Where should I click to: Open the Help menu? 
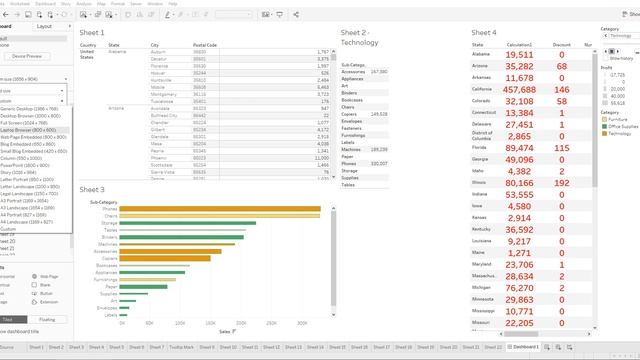point(173,4)
